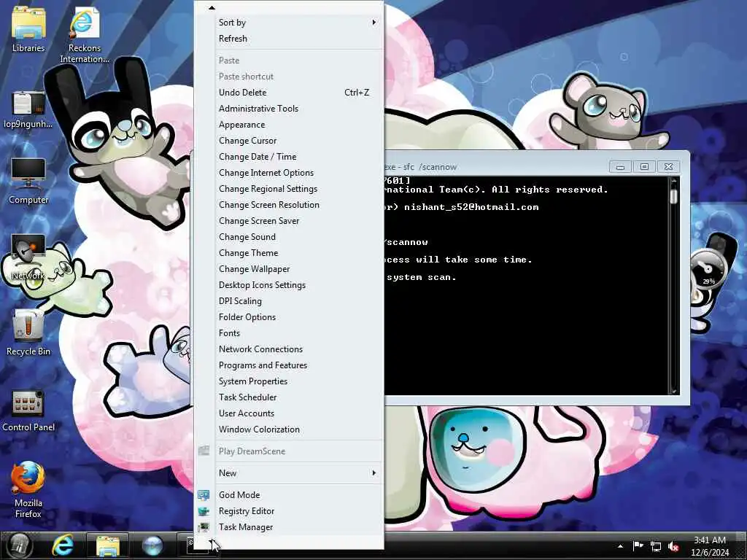
Task: Choose Change Date / Time
Action: point(289,157)
